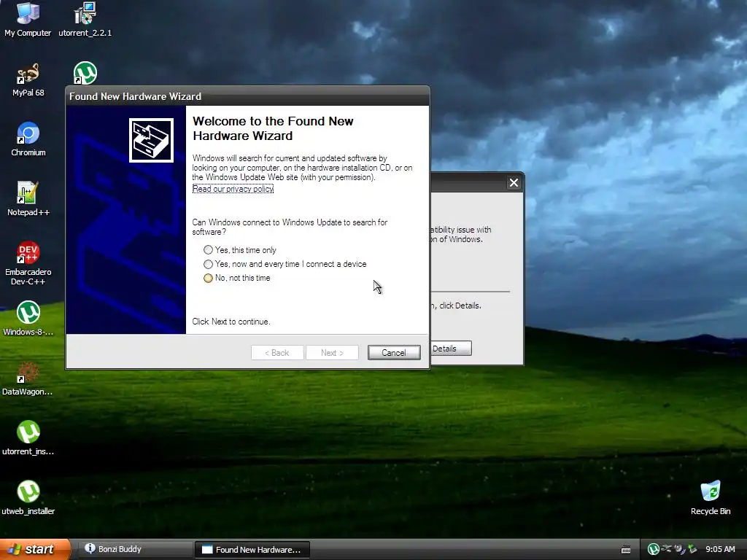Click the 9:05 AM system clock
747x560 pixels.
click(720, 549)
